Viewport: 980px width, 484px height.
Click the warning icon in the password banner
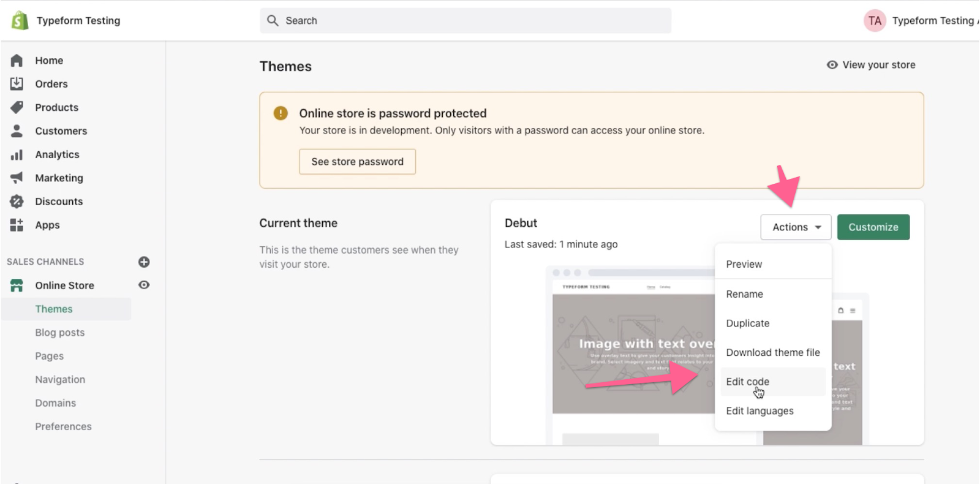pos(281,113)
